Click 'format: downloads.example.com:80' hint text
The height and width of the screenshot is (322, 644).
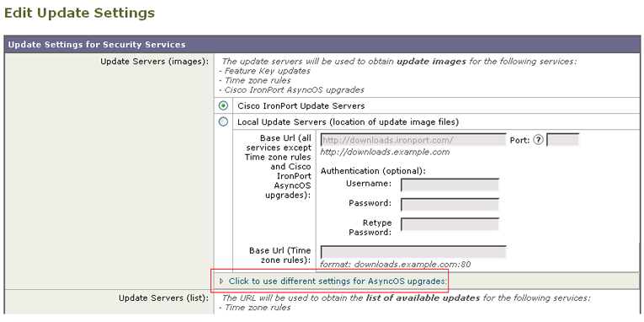(x=396, y=265)
